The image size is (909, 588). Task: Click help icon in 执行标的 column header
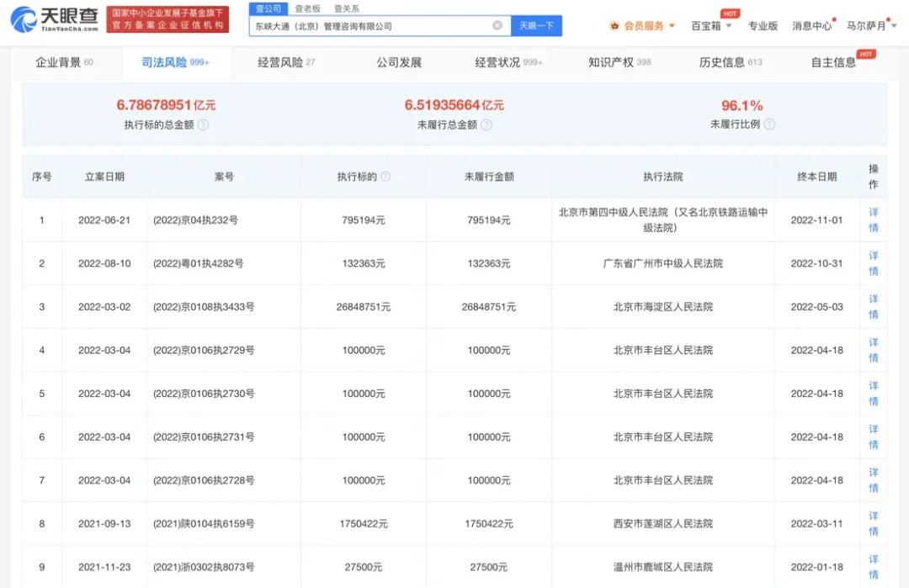[x=385, y=177]
